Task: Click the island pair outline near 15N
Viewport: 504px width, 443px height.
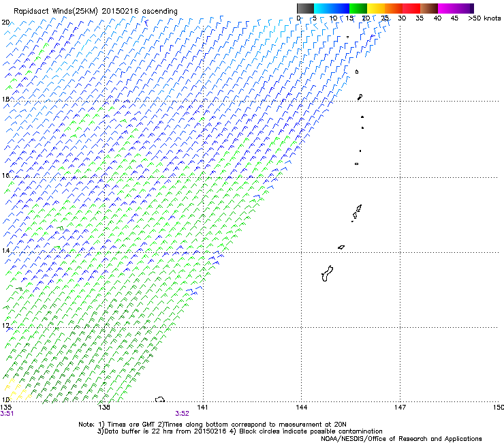Action: coord(356,213)
